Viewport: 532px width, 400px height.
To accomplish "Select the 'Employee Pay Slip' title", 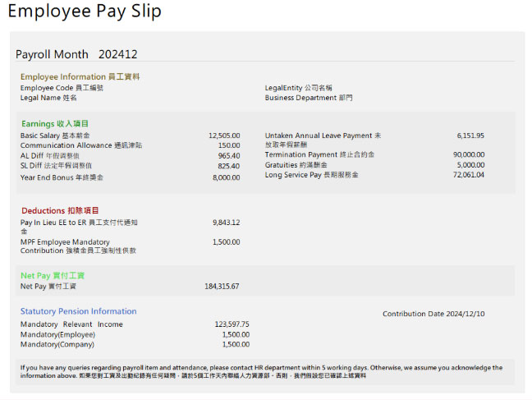I will click(x=85, y=11).
